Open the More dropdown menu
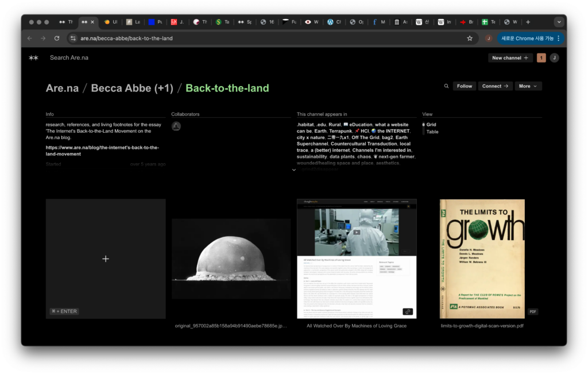The height and width of the screenshot is (374, 588). point(528,86)
